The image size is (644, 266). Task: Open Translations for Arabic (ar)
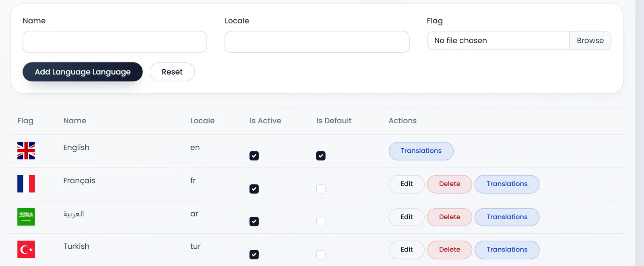coord(507,217)
